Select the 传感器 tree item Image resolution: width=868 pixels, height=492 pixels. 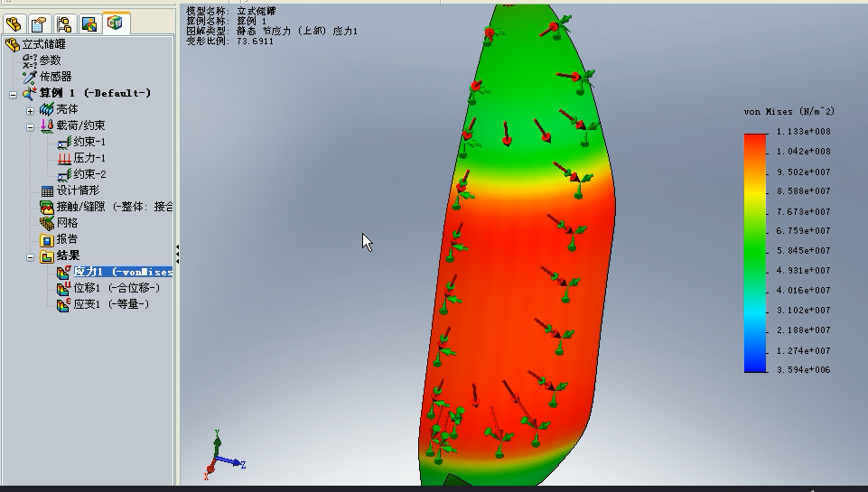pos(55,77)
